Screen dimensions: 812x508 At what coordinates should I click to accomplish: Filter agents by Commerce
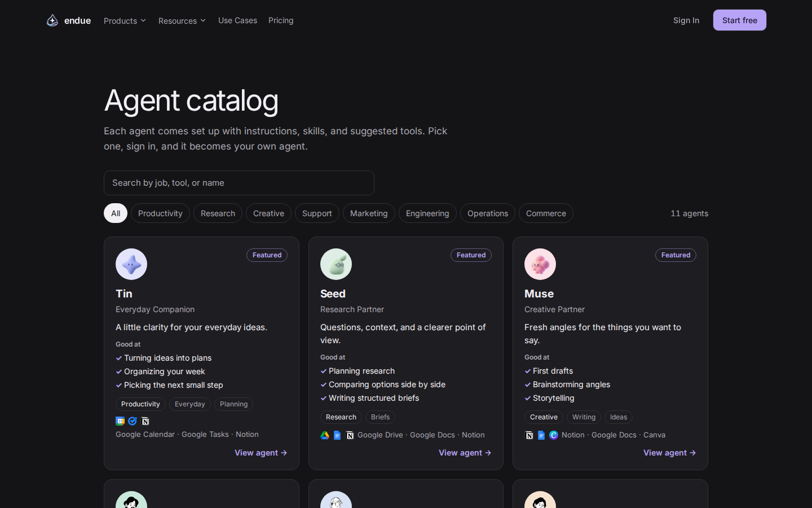click(x=546, y=213)
